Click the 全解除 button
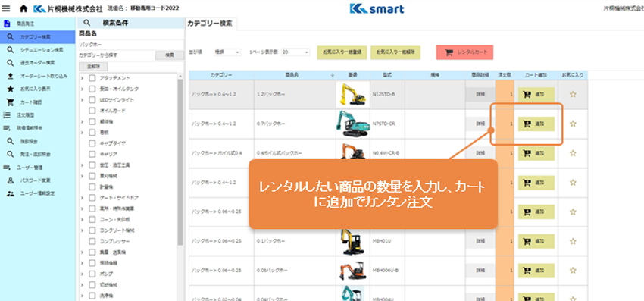The height and width of the screenshot is (301, 644). coord(93,67)
